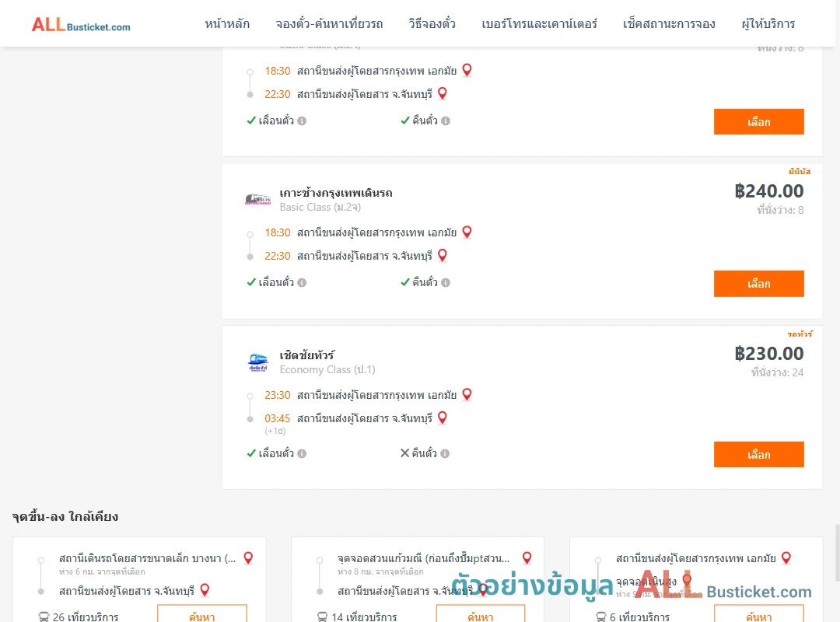
Task: Open map pin for จันทบุรี in บางนา nearby card
Action: click(x=205, y=590)
